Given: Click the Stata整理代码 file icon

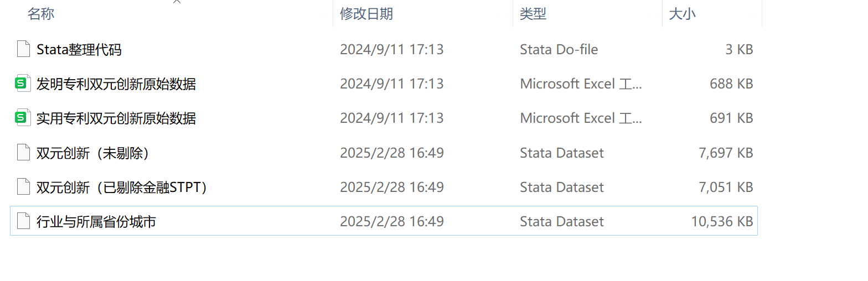Looking at the screenshot, I should click(x=23, y=49).
